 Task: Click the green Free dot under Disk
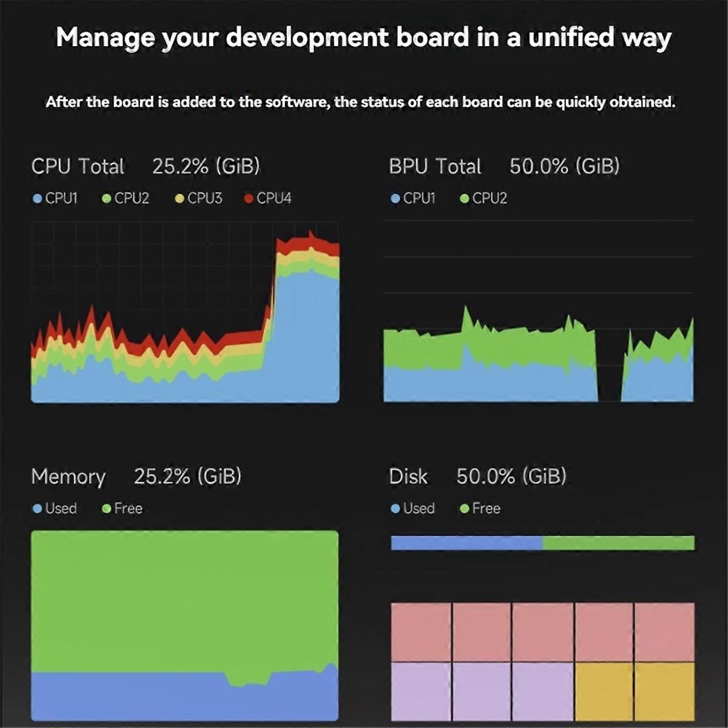click(x=465, y=508)
